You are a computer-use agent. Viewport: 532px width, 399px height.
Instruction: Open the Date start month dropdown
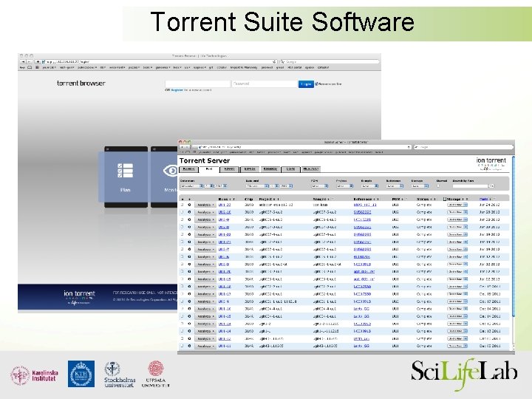[191, 186]
